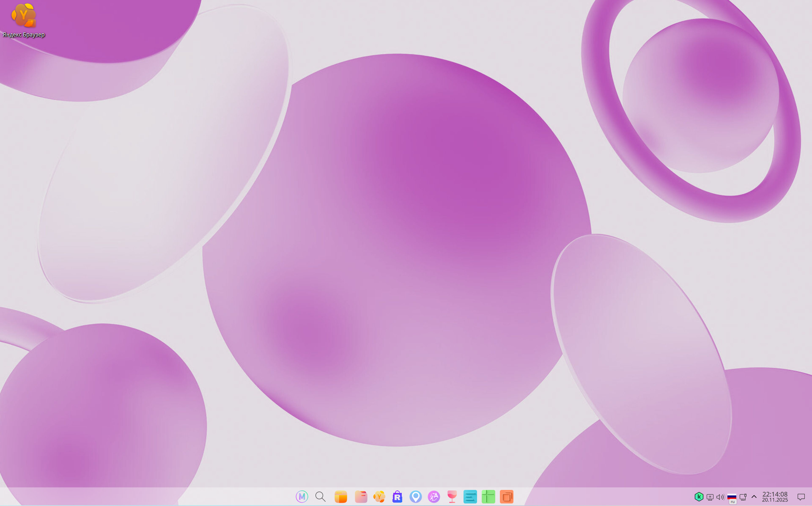Open the green spreadsheet app icon
This screenshot has width=812, height=506.
tap(488, 497)
